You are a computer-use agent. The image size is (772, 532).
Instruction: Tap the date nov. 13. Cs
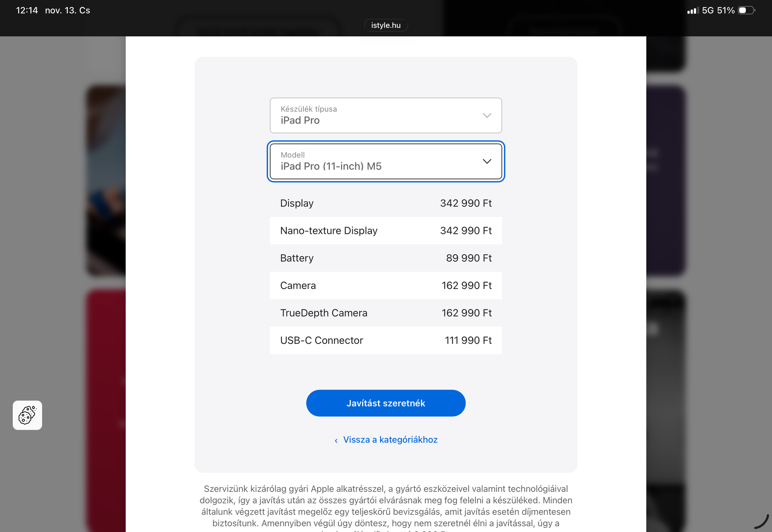[67, 10]
